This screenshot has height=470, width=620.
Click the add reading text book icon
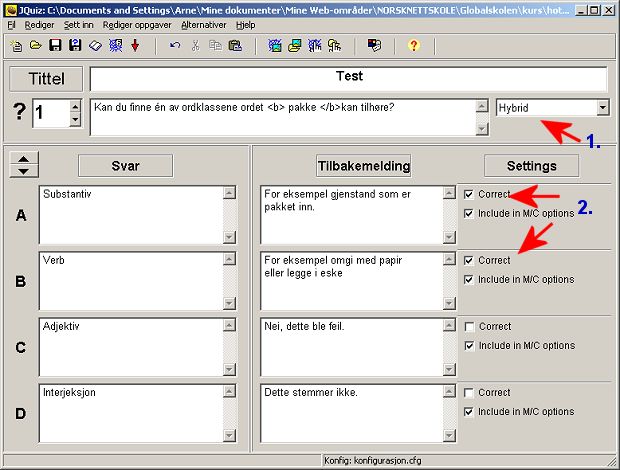click(x=95, y=46)
